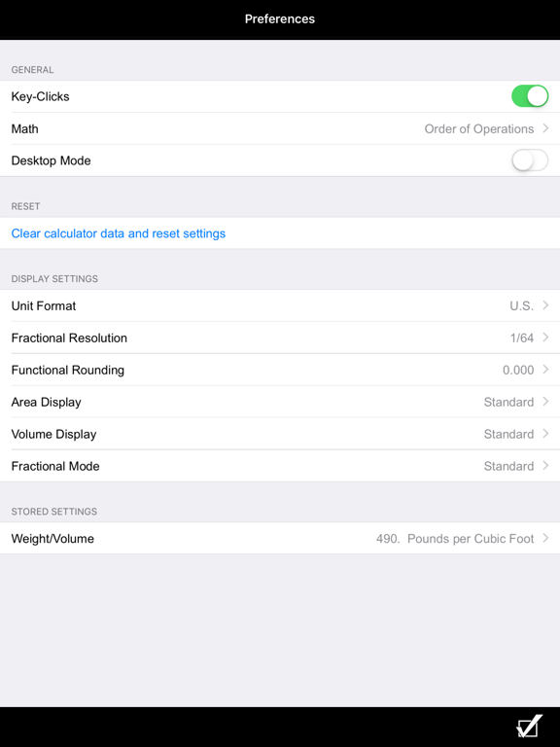Tap the 1/64 resolution value

(522, 338)
